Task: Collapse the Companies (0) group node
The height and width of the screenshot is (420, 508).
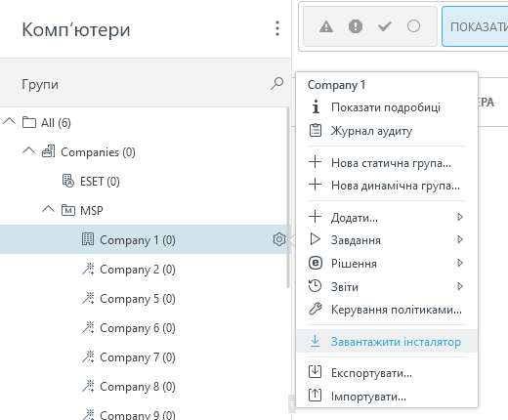Action: coord(28,150)
